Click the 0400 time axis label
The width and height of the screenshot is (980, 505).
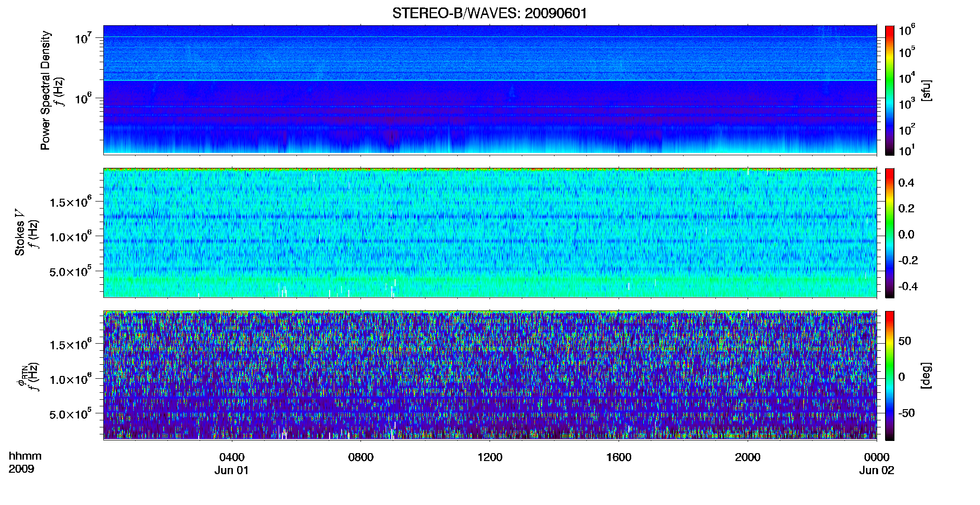[232, 457]
